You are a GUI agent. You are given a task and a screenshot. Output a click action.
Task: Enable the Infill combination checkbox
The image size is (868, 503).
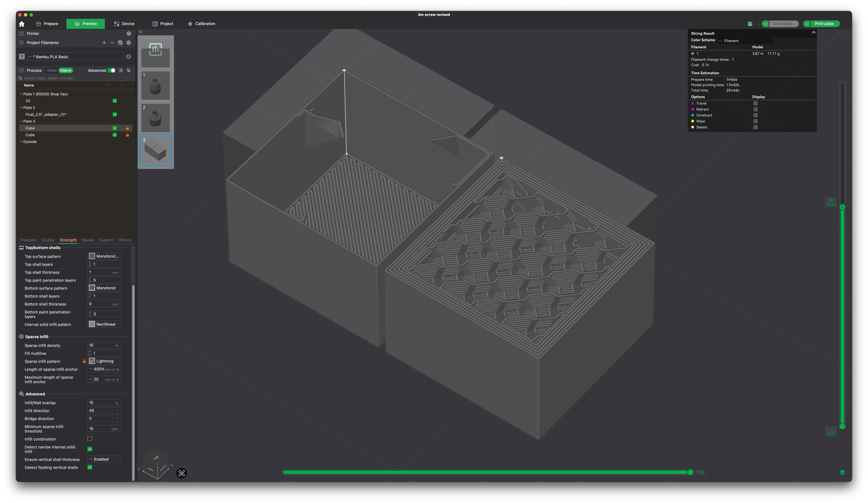(89, 439)
